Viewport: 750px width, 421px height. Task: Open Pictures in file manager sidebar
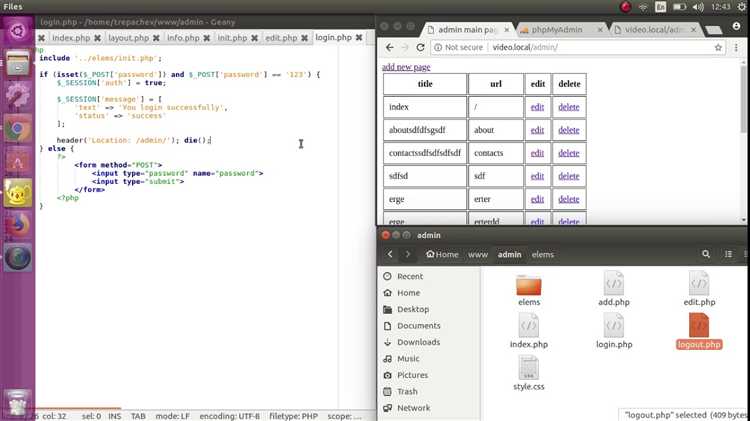pos(412,376)
